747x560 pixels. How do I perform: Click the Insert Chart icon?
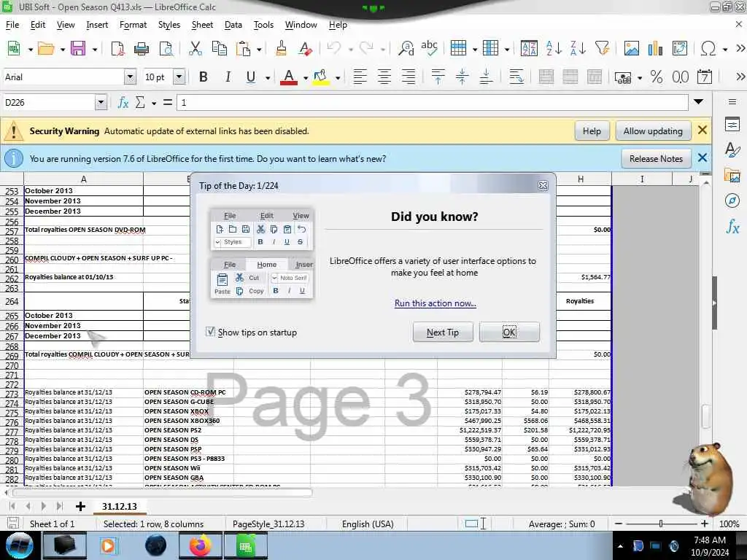click(x=656, y=48)
